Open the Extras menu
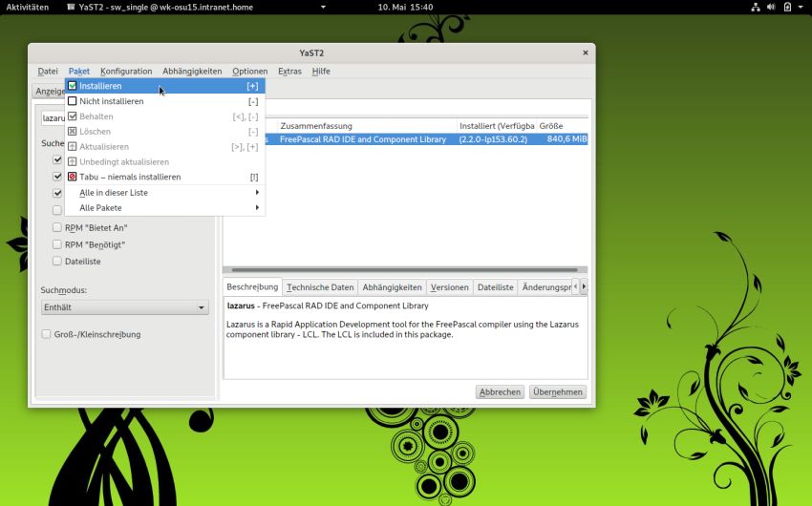 pyautogui.click(x=289, y=72)
